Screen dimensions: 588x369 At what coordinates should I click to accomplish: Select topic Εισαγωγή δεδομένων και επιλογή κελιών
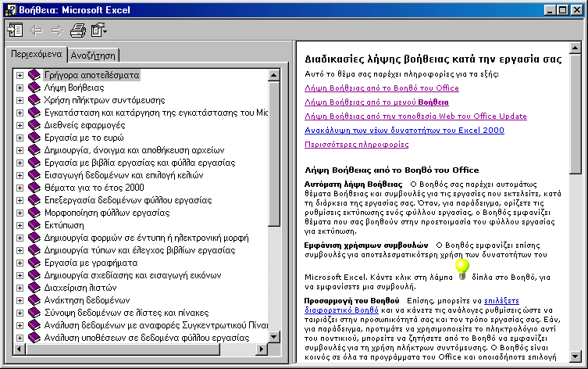pyautogui.click(x=123, y=175)
